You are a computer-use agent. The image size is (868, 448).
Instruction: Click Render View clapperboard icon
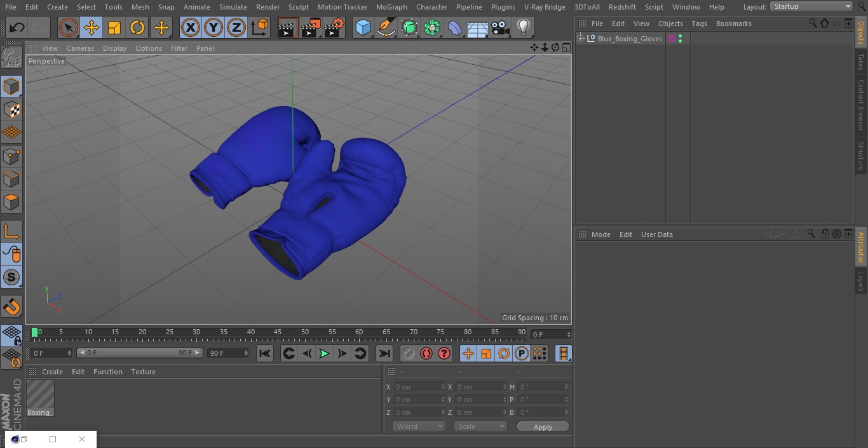(288, 27)
